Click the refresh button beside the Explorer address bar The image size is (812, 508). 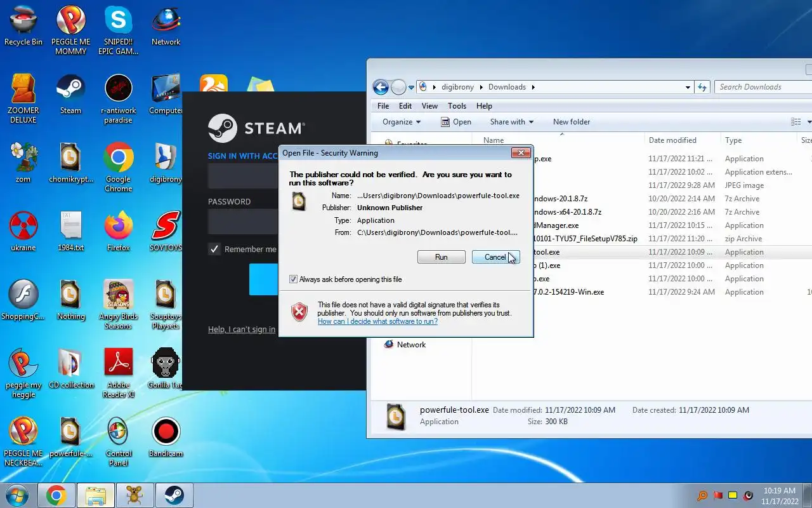[x=702, y=87]
